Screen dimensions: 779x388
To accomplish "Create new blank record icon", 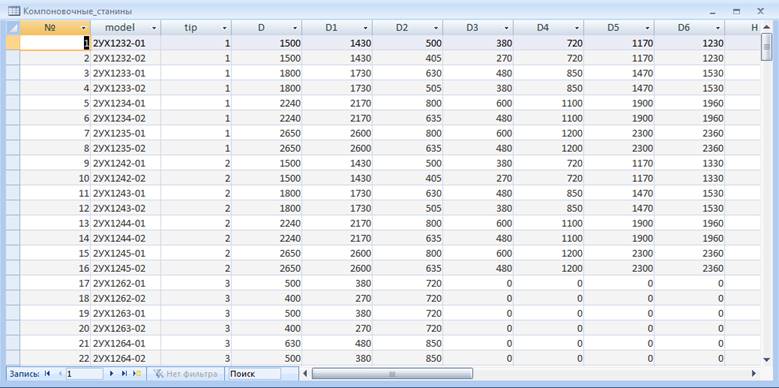I will click(138, 373).
